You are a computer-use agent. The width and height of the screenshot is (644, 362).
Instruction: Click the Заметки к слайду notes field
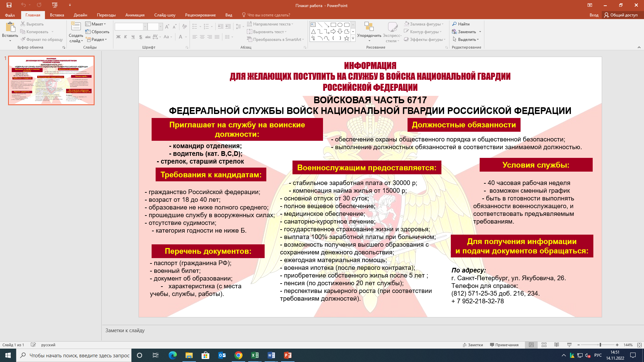point(372,330)
